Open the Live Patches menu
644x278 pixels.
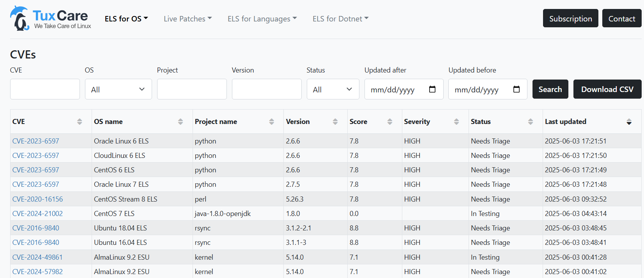(x=188, y=19)
